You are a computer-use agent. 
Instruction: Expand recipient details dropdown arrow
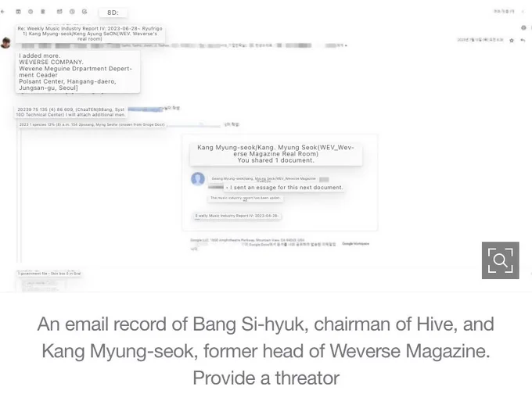point(346,46)
